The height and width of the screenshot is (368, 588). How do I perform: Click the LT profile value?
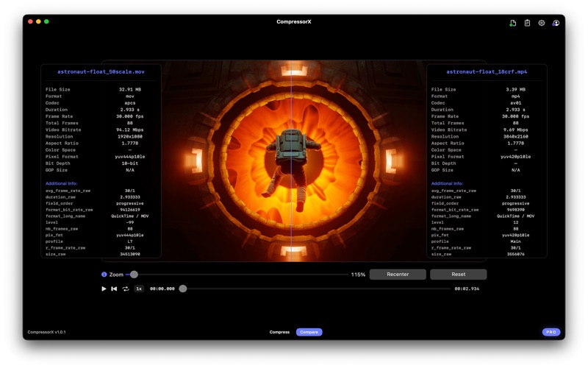(x=130, y=241)
